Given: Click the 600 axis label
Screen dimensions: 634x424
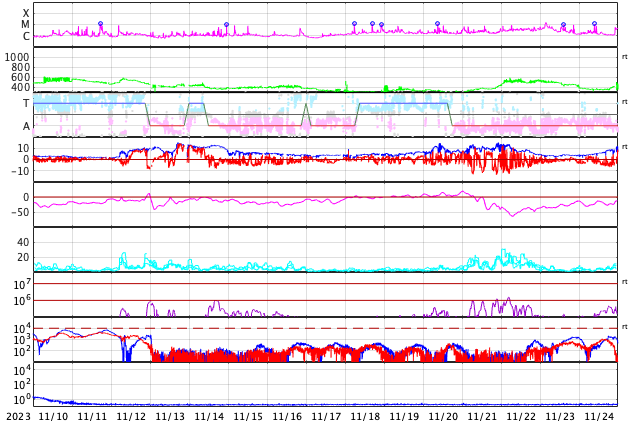Looking at the screenshot, I should pos(20,77).
